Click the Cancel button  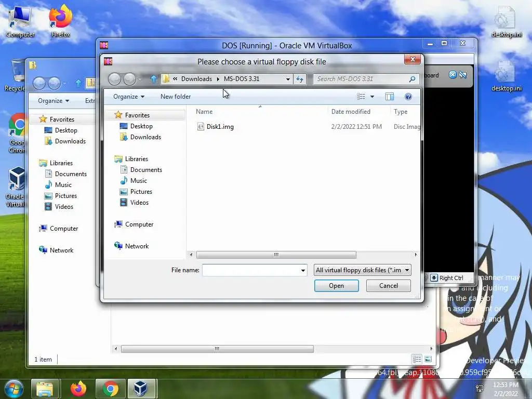[x=389, y=286]
